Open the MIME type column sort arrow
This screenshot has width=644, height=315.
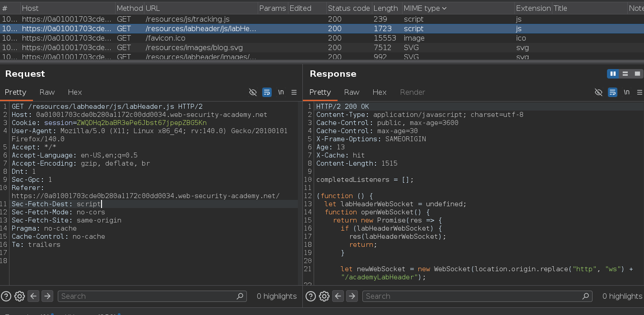coord(444,8)
